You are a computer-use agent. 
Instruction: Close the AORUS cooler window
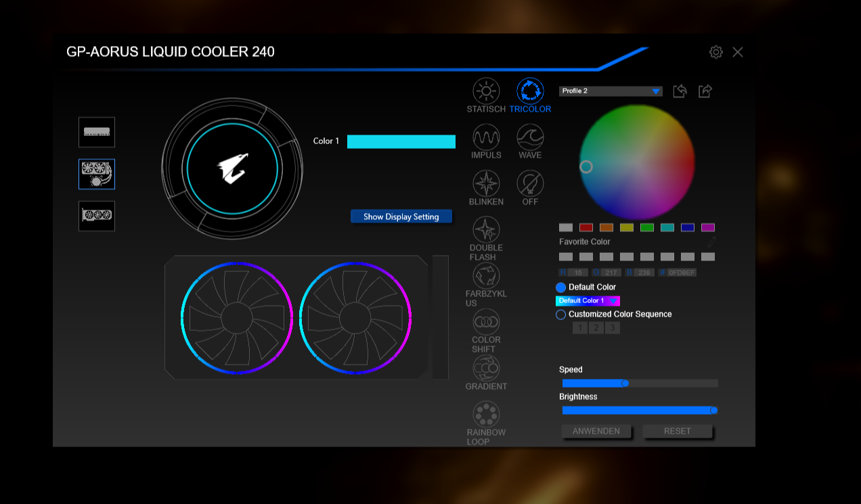click(x=738, y=52)
